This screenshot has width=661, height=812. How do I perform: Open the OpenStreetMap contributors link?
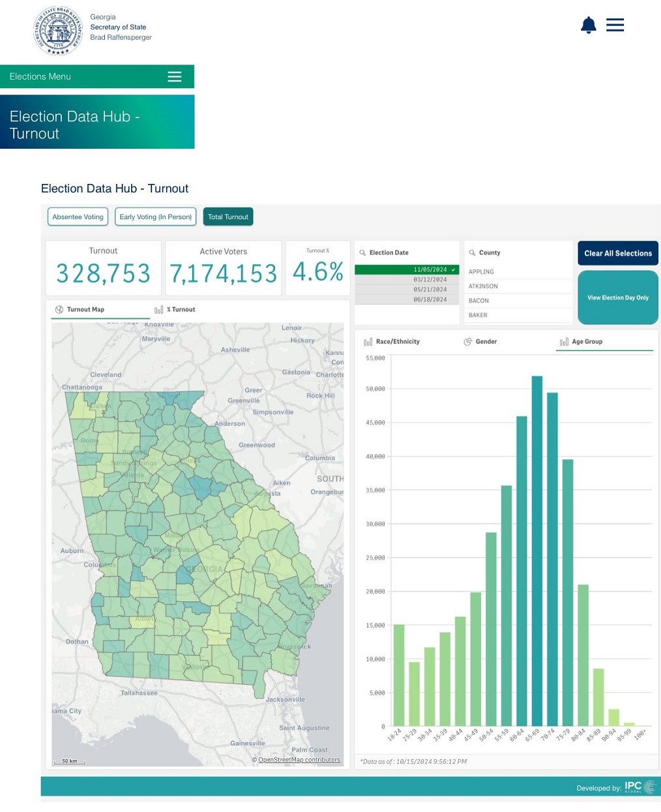point(299,760)
